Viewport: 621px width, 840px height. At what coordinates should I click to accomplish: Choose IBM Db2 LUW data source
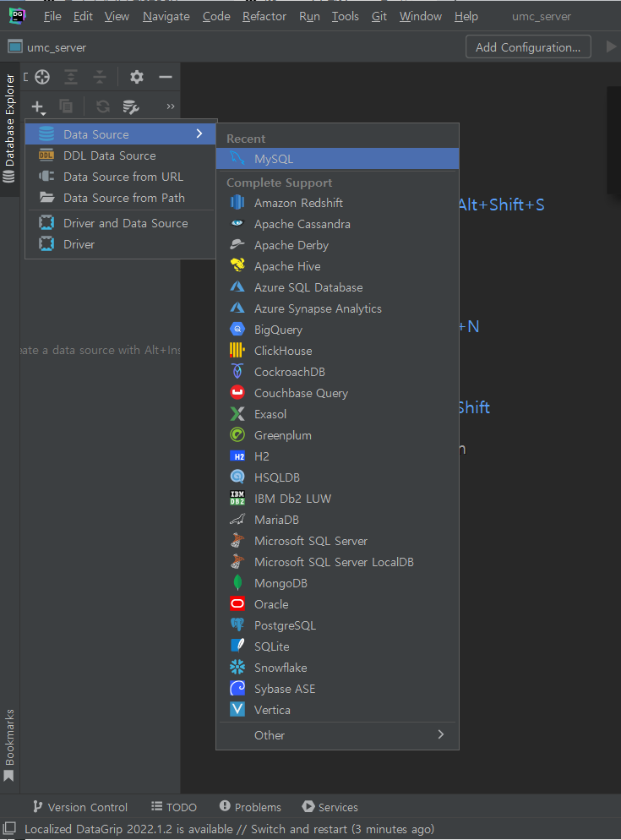(338, 499)
